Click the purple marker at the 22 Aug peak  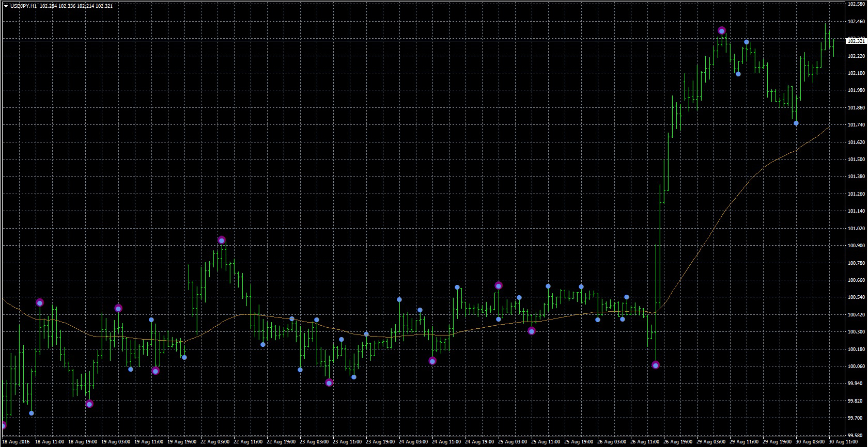[x=222, y=240]
